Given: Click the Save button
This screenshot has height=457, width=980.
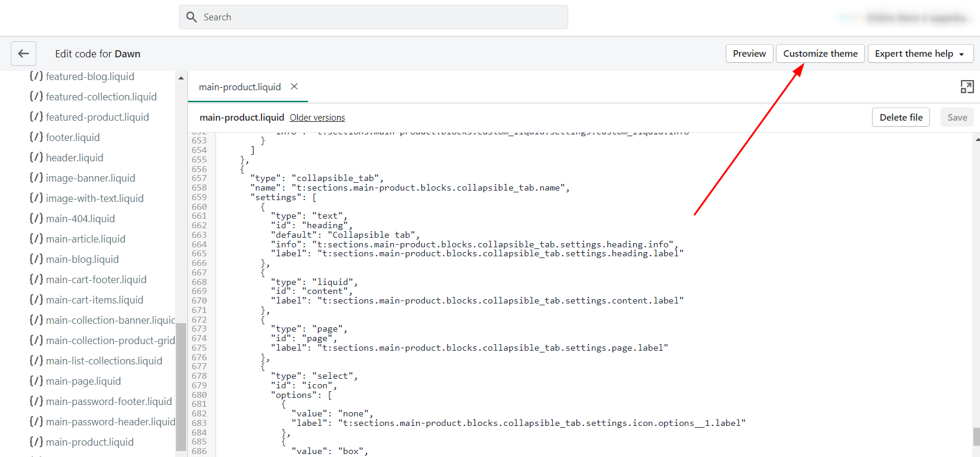Looking at the screenshot, I should 957,118.
